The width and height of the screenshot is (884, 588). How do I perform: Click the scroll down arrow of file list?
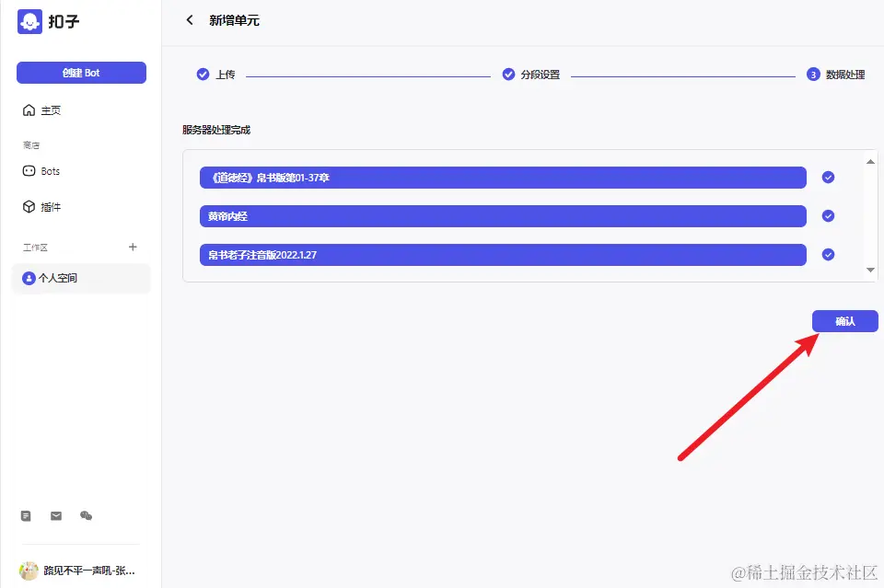pyautogui.click(x=870, y=270)
